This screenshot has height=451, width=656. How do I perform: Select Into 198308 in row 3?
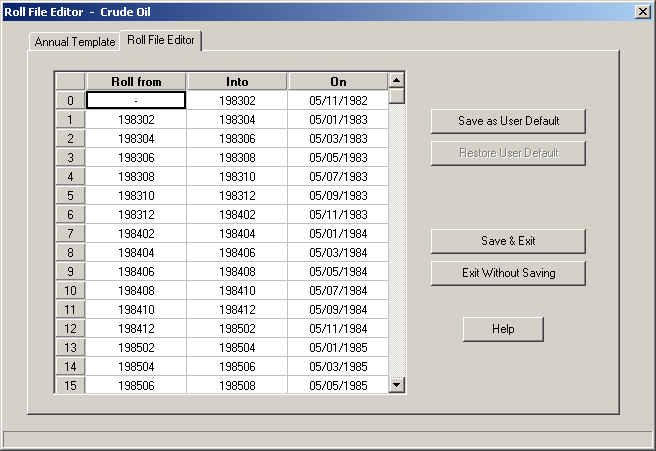coord(237,158)
